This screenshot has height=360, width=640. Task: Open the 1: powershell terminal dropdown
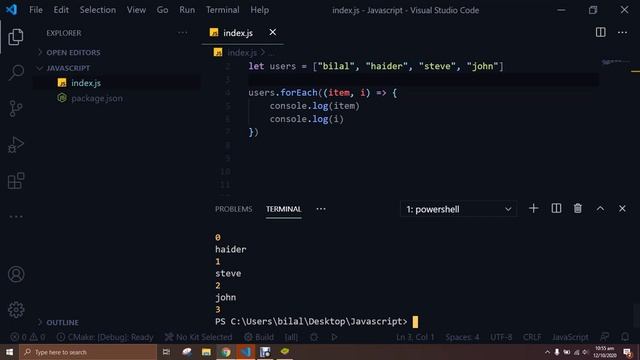pos(458,209)
